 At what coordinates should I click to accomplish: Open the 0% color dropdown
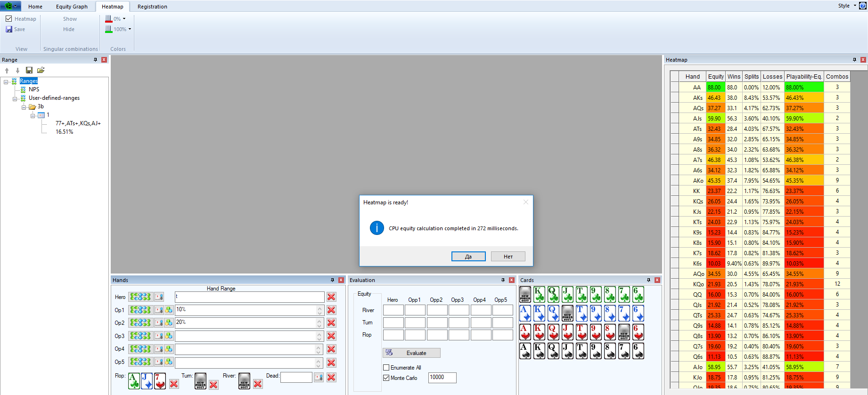(124, 19)
